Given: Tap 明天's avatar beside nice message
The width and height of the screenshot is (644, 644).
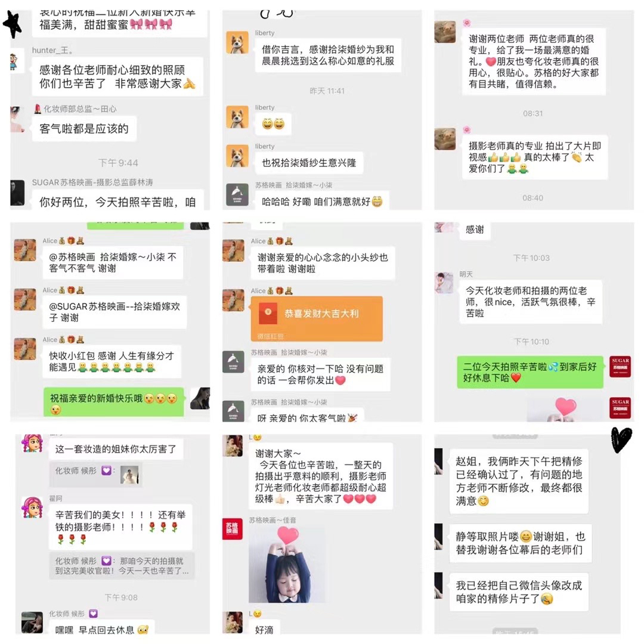Looking at the screenshot, I should point(444,283).
